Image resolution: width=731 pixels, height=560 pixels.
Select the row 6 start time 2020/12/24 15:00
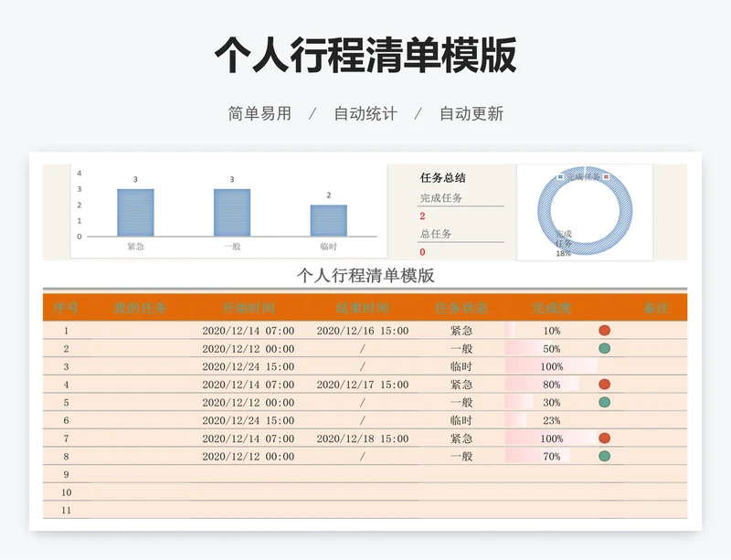[249, 420]
